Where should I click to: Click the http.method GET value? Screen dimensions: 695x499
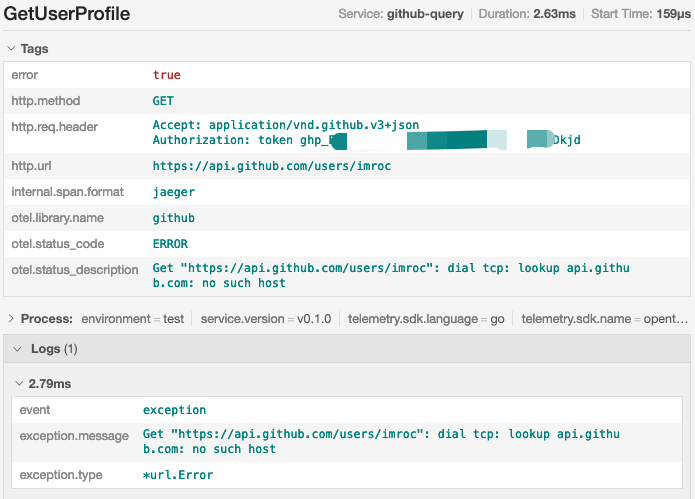coord(163,101)
